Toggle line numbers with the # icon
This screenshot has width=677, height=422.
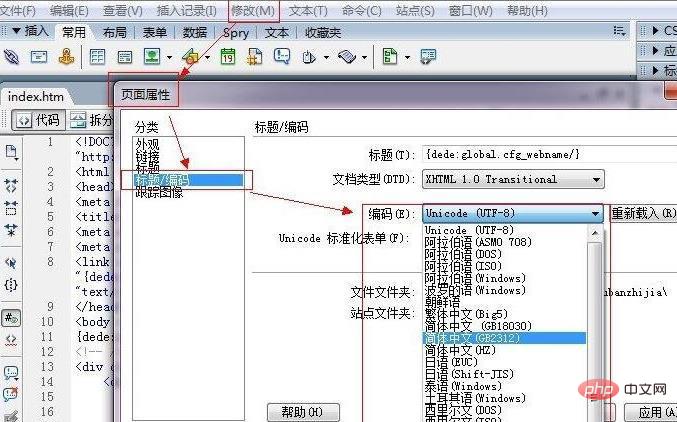point(11,318)
